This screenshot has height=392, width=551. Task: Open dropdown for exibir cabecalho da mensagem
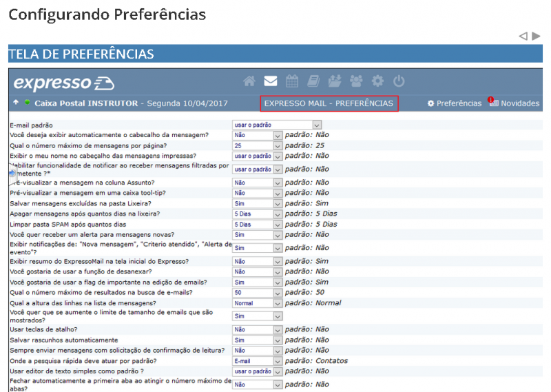(x=257, y=135)
